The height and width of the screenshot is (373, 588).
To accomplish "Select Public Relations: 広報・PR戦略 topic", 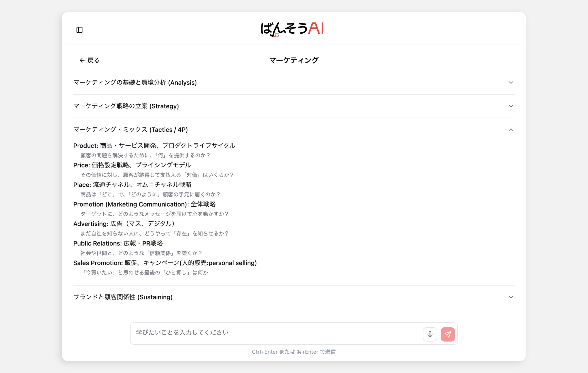I will point(118,243).
